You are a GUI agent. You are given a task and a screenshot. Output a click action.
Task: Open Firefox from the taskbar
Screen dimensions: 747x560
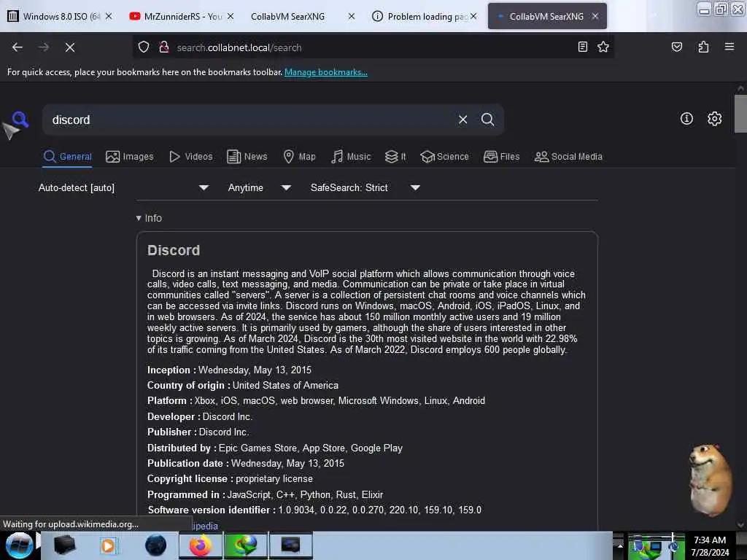pyautogui.click(x=201, y=545)
